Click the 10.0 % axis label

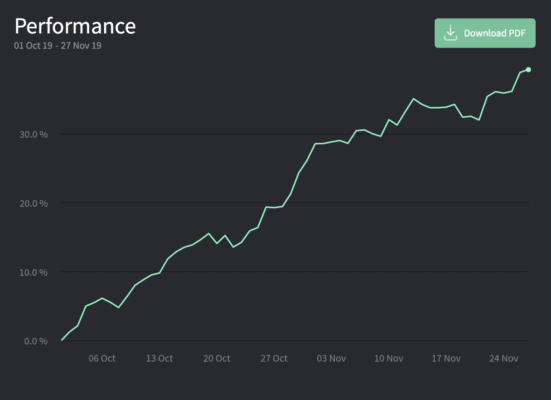[34, 272]
